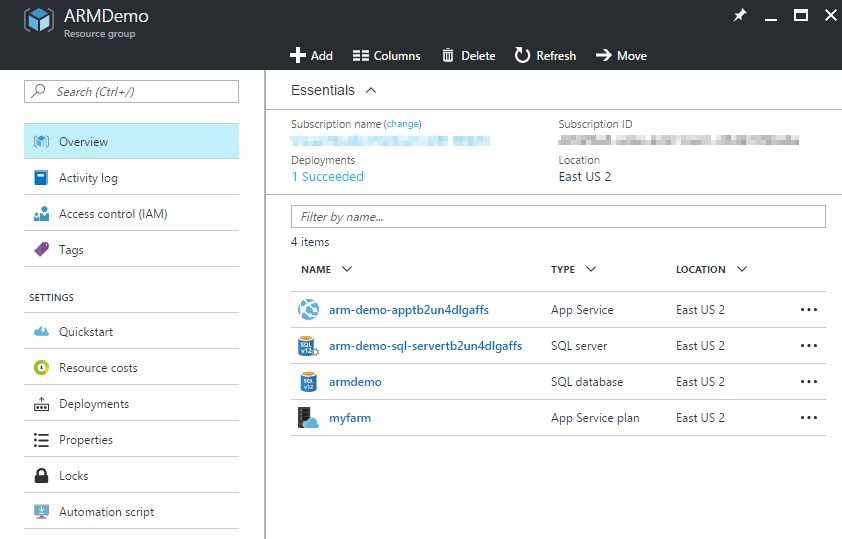Click the 4 items count text
The height and width of the screenshot is (539, 842).
pos(310,242)
